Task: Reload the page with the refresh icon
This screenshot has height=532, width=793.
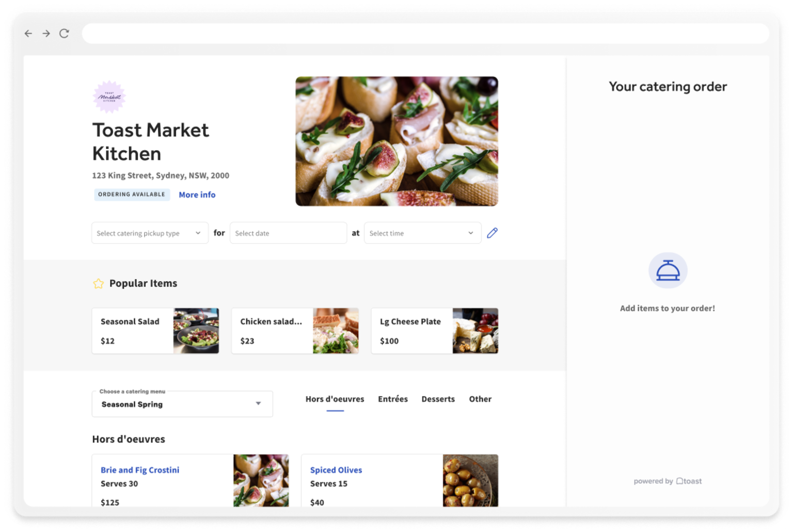Action: [64, 34]
